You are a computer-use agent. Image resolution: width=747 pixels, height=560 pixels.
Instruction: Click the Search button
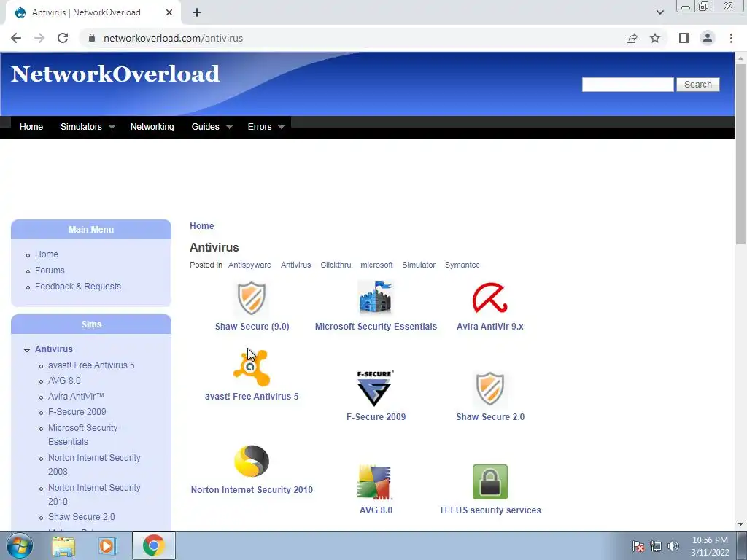coord(698,85)
